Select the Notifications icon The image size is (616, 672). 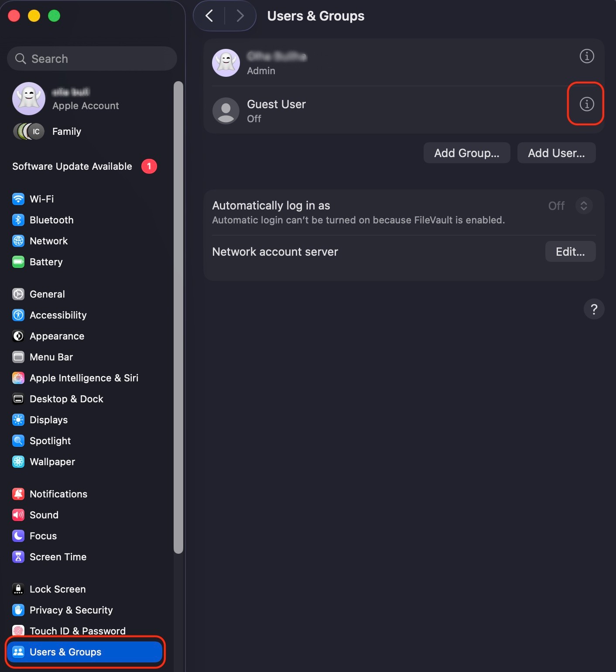[x=18, y=494]
